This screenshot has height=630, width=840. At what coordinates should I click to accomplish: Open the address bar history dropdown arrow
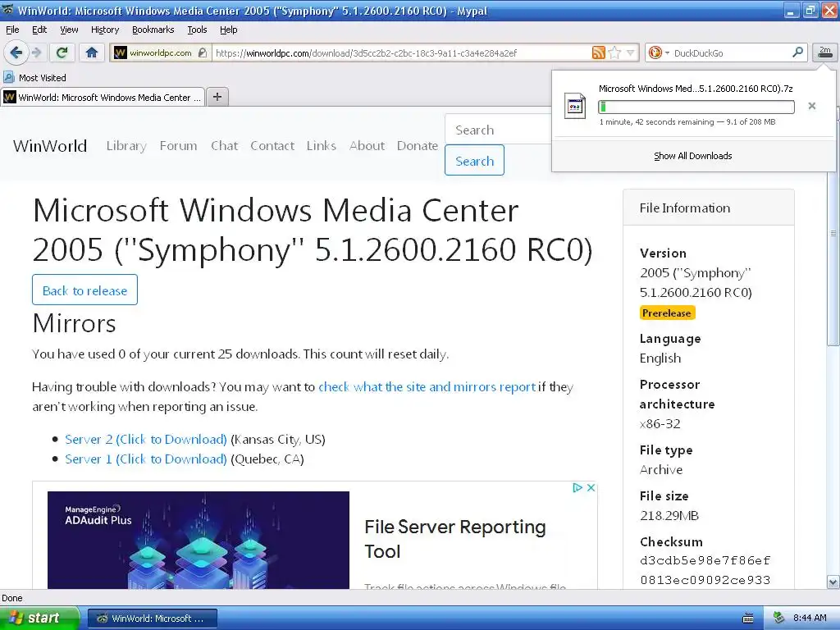pyautogui.click(x=631, y=52)
